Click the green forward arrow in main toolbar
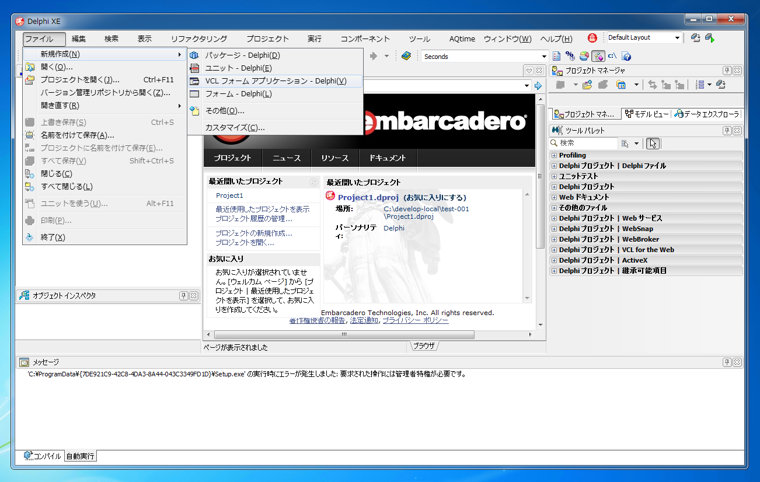760x482 pixels. click(x=373, y=56)
